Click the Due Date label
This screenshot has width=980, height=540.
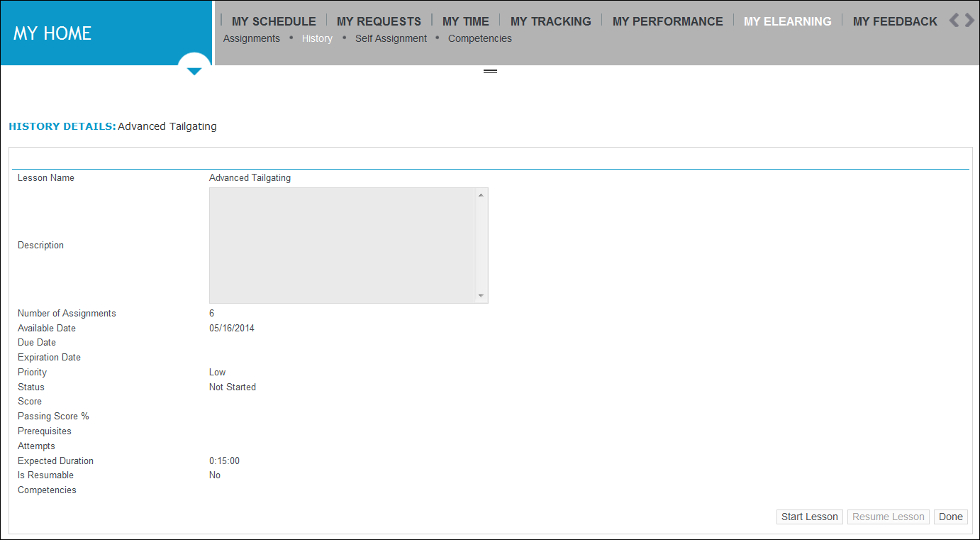pos(37,343)
